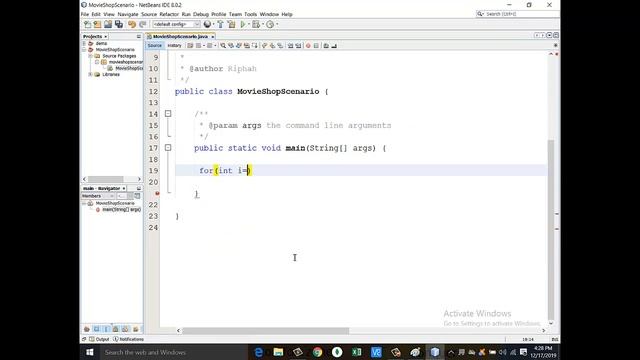
Task: Toggle Show Fields filter in Navigator
Action: click(x=97, y=329)
